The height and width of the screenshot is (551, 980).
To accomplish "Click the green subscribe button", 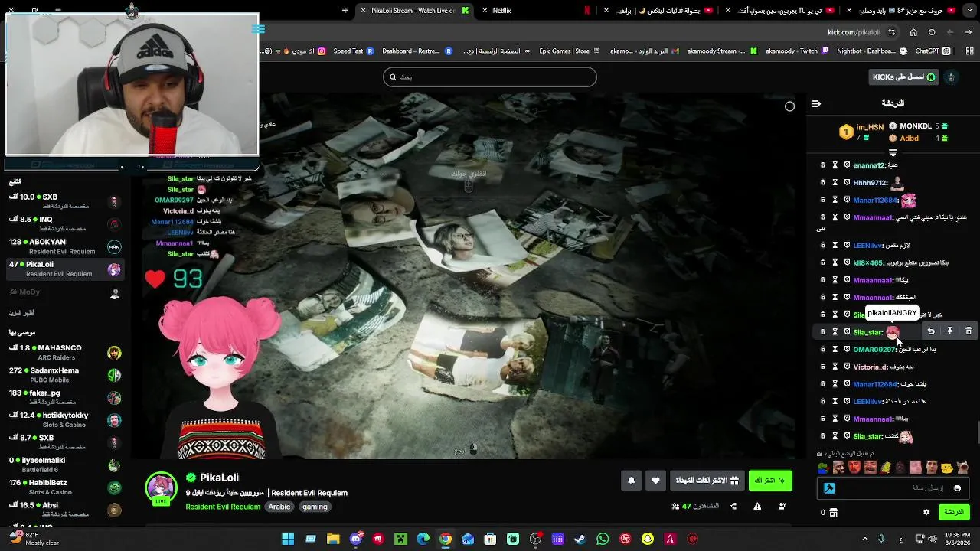I will 770,481.
